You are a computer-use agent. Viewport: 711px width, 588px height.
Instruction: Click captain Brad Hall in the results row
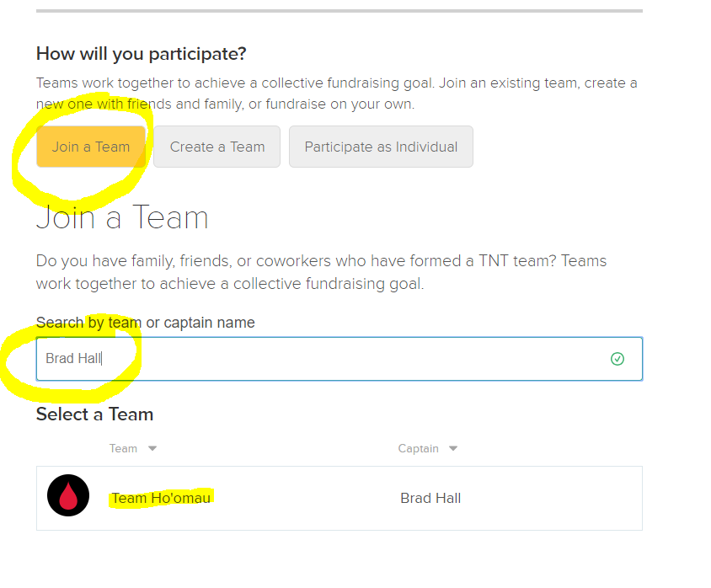(430, 498)
